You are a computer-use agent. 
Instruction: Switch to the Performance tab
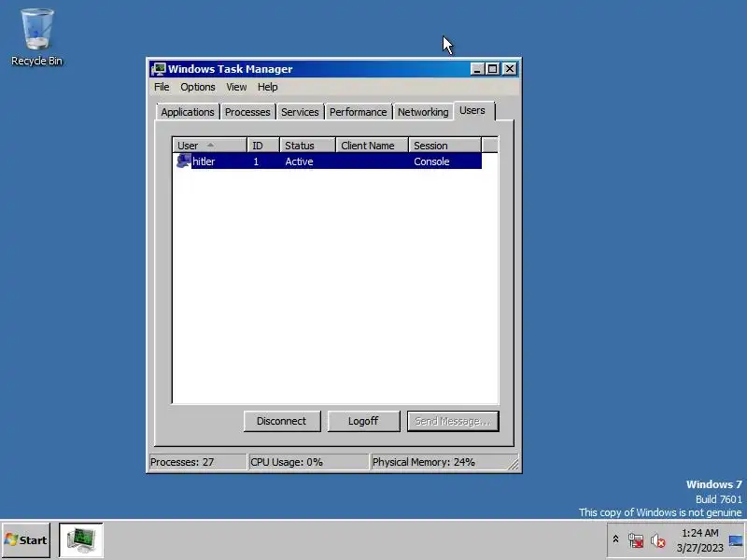pyautogui.click(x=359, y=112)
